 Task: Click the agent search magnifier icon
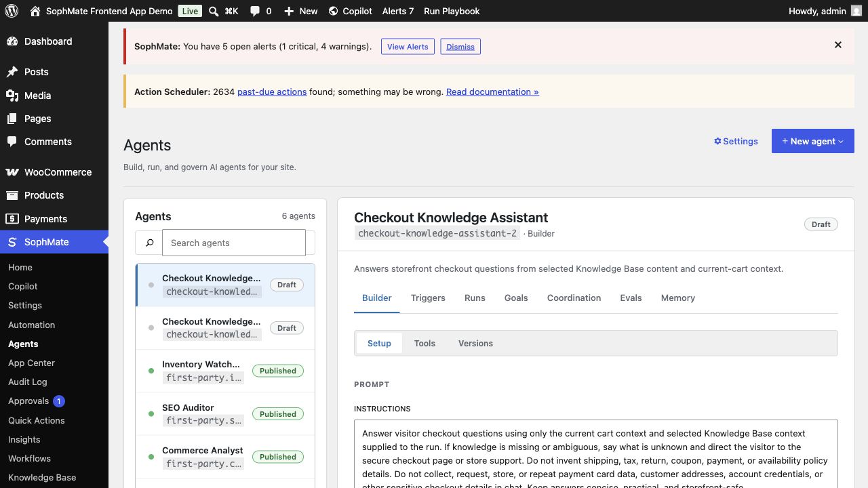pos(149,243)
